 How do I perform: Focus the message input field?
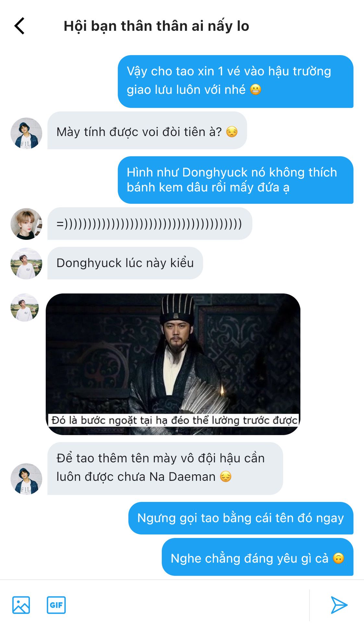(x=187, y=605)
